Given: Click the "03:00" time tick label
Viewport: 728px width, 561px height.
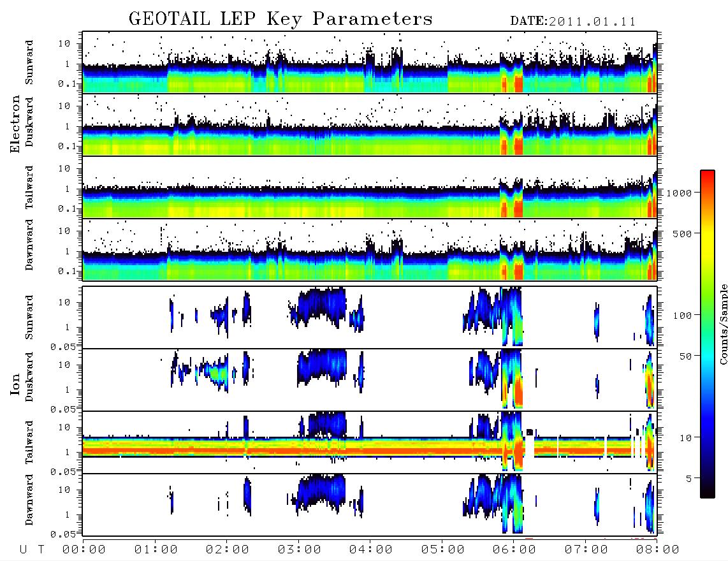Looking at the screenshot, I should point(300,550).
